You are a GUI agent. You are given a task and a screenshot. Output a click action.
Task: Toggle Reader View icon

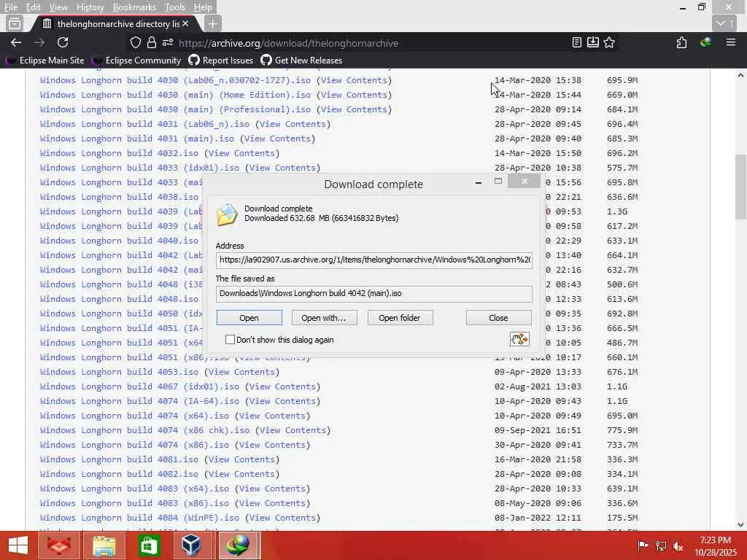(576, 43)
